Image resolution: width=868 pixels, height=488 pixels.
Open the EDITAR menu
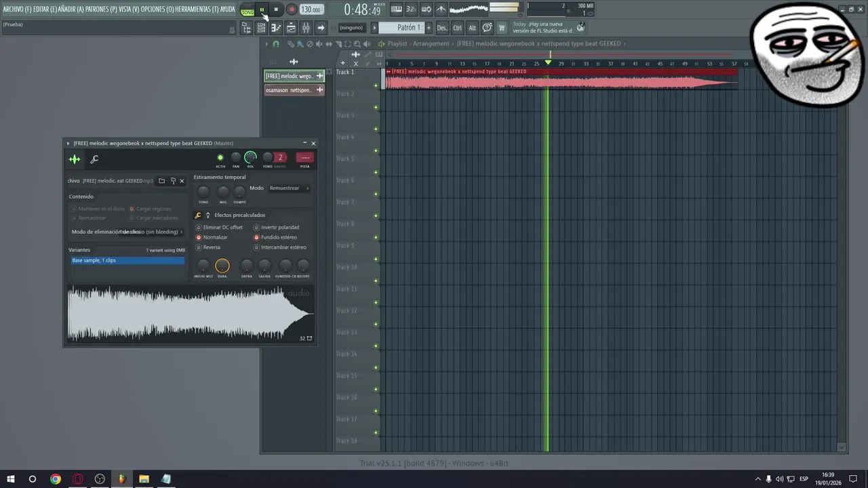tap(45, 9)
